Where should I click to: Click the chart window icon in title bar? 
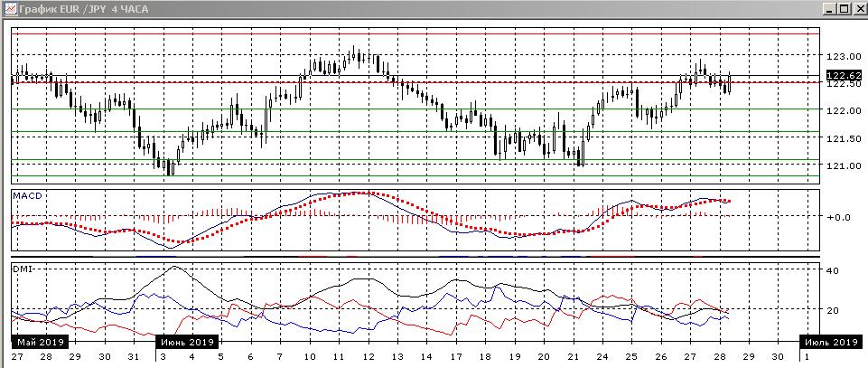click(x=9, y=8)
